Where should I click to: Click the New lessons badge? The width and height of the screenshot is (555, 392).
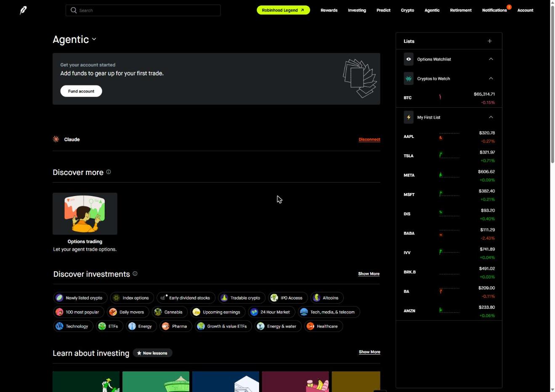pyautogui.click(x=152, y=353)
